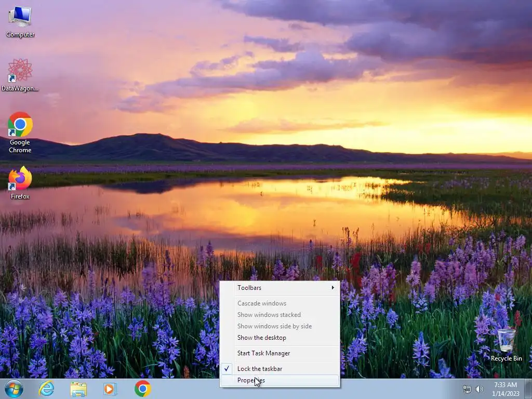
Task: Open the clock showing 7:33 AM
Action: (x=506, y=389)
